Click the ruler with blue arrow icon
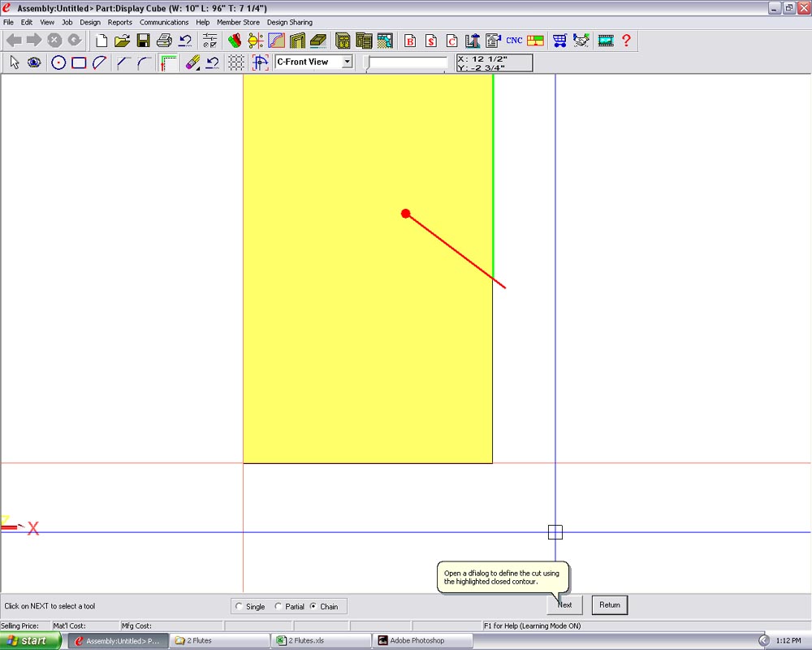The width and height of the screenshot is (812, 650). click(x=473, y=41)
